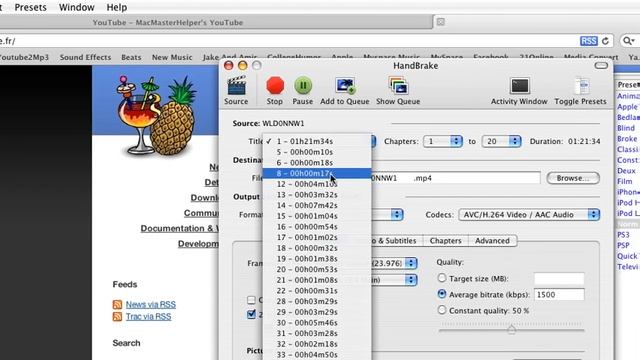
Task: Open the News via RSS link
Action: pos(151,304)
